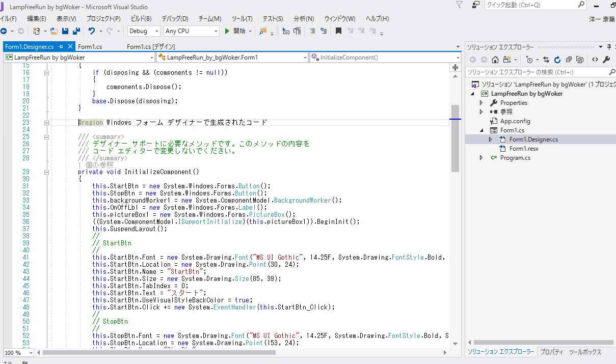Click the Navigate Backward toolbar arrow
Screen dimensions: 616x364
click(x=4, y=31)
